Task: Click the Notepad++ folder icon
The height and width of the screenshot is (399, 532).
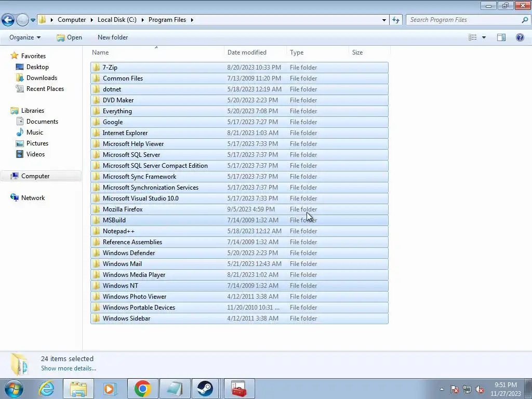Action: (96, 231)
